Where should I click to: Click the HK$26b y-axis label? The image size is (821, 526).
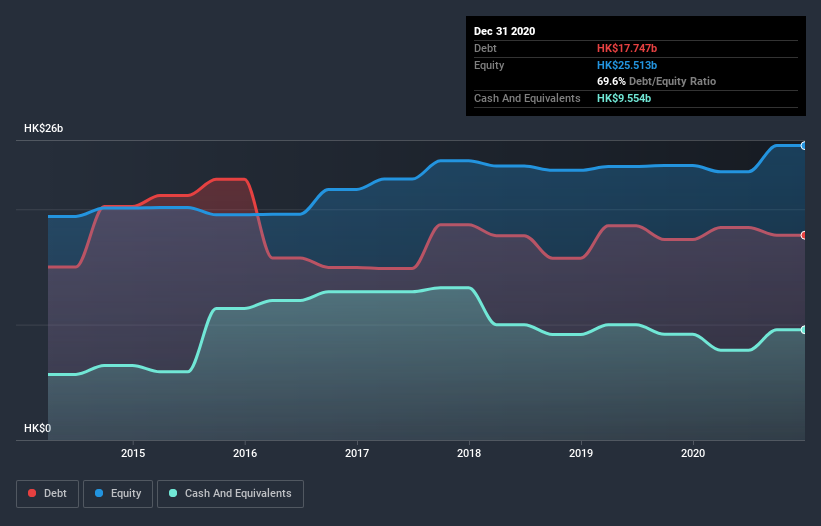[x=43, y=129]
